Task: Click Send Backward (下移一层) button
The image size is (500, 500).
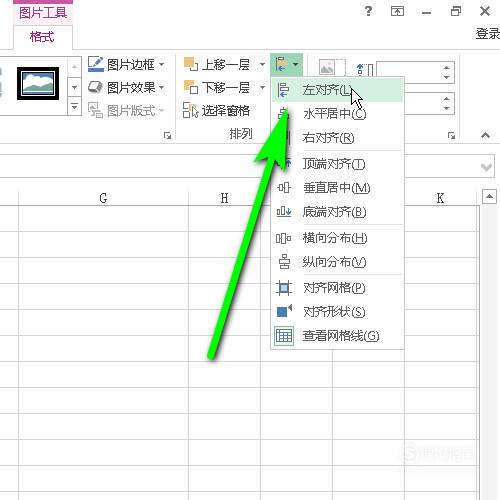Action: [x=217, y=88]
